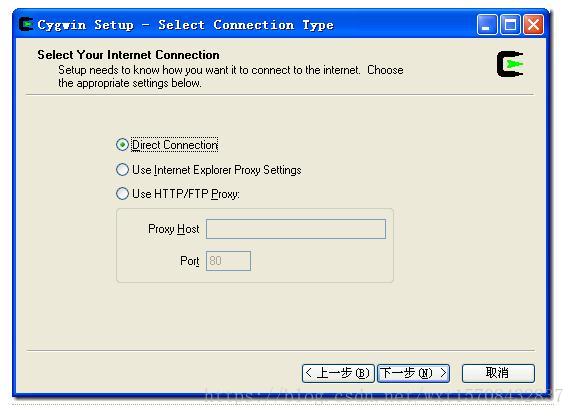The image size is (575, 416).
Task: Click the Port label
Action: pos(190,261)
